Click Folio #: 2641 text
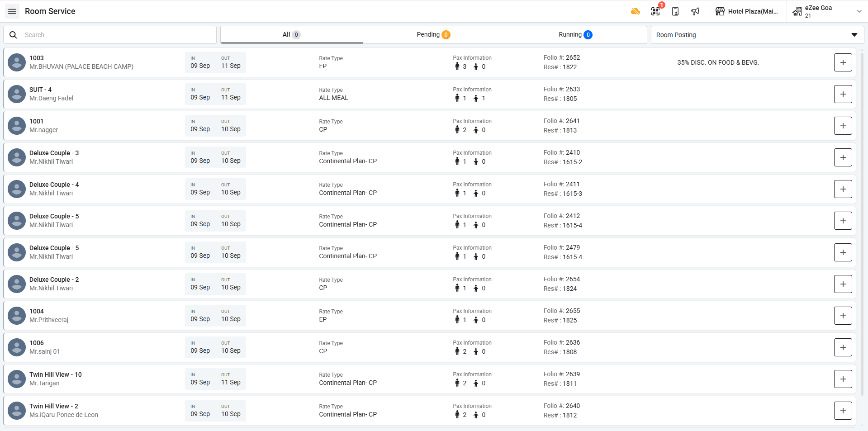868x431 pixels. (x=562, y=121)
